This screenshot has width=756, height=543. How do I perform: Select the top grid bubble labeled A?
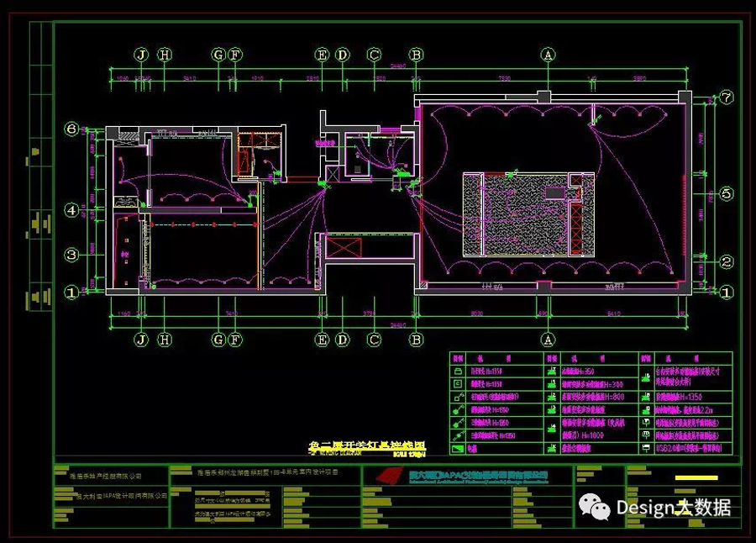click(548, 55)
